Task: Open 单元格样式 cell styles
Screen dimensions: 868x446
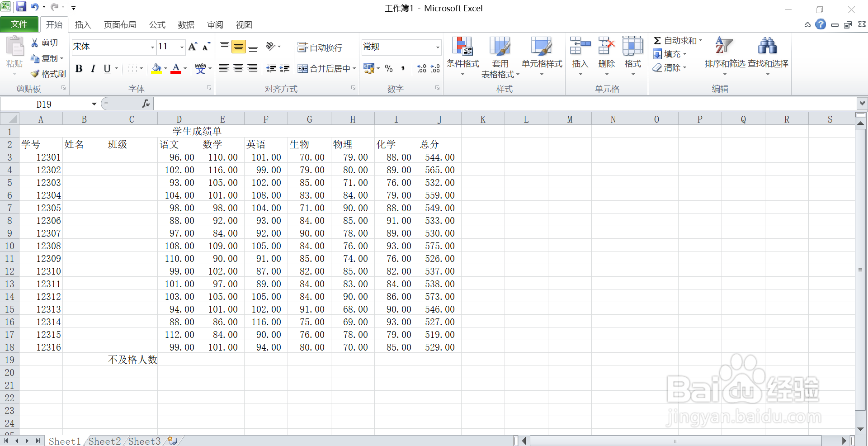Action: [x=542, y=56]
